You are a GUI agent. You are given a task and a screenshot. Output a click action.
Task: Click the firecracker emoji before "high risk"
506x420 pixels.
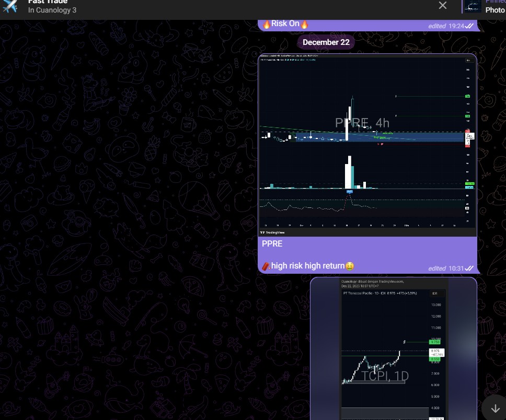pyautogui.click(x=266, y=266)
